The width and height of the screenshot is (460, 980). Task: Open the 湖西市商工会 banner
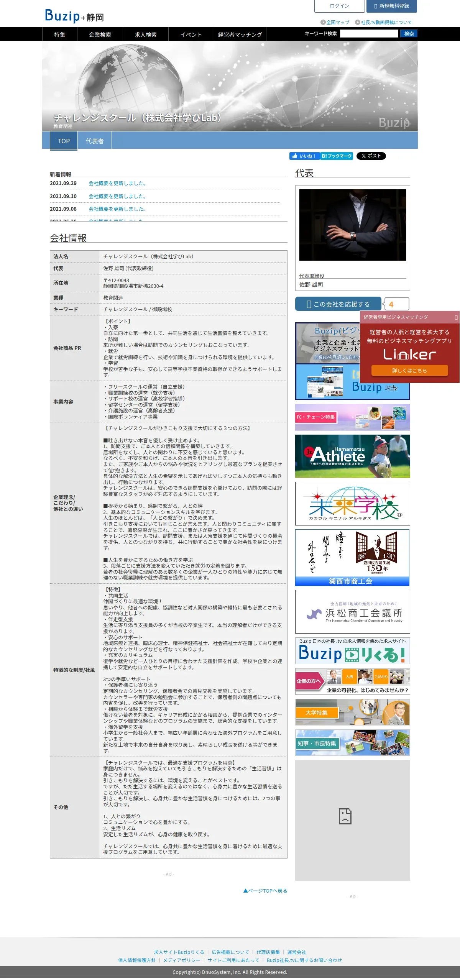coord(352,558)
